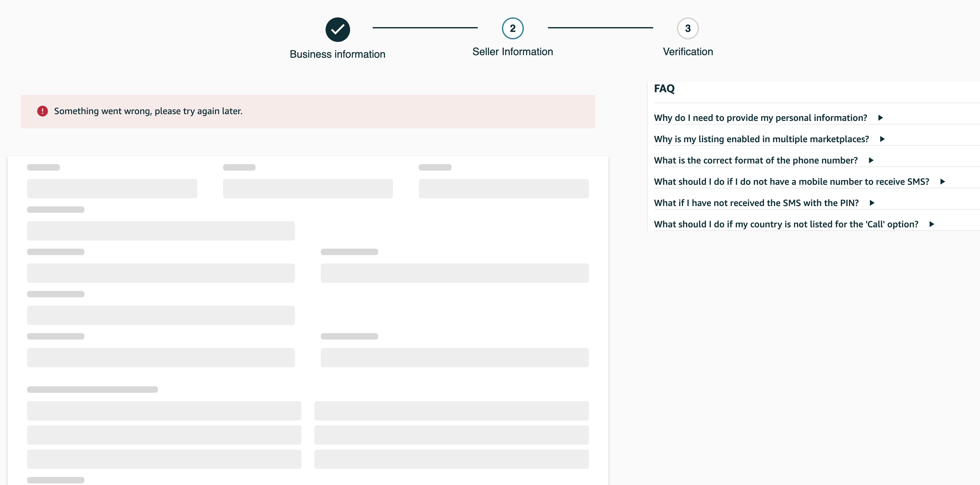Open the Verification step label
Viewport: 980px width, 485px height.
(x=688, y=51)
